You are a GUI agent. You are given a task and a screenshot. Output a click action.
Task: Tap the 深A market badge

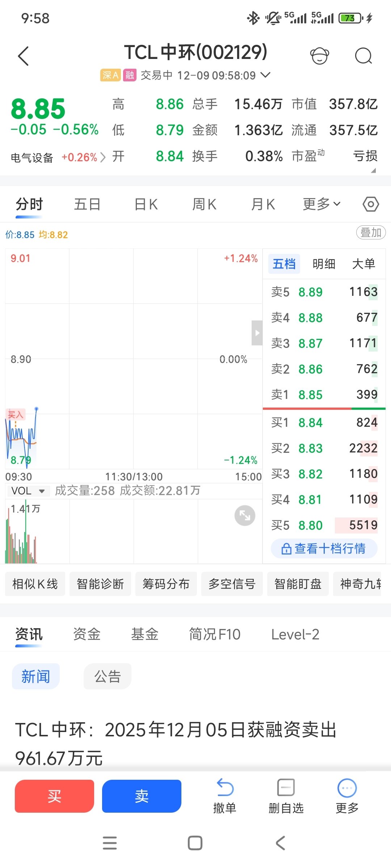[110, 75]
